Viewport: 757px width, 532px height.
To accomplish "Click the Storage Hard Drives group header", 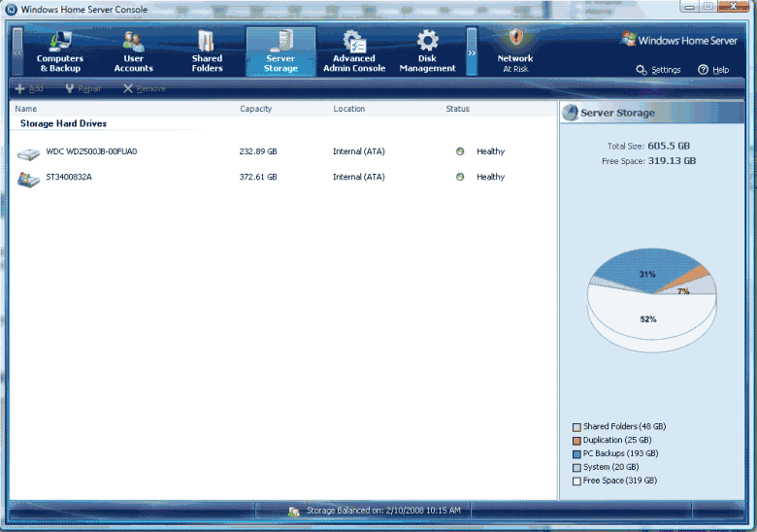I will click(x=63, y=123).
